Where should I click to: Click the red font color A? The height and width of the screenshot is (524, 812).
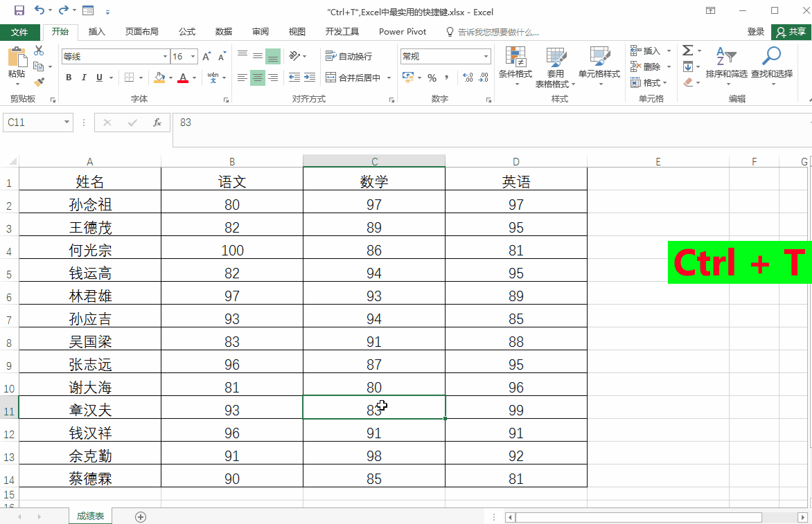183,78
